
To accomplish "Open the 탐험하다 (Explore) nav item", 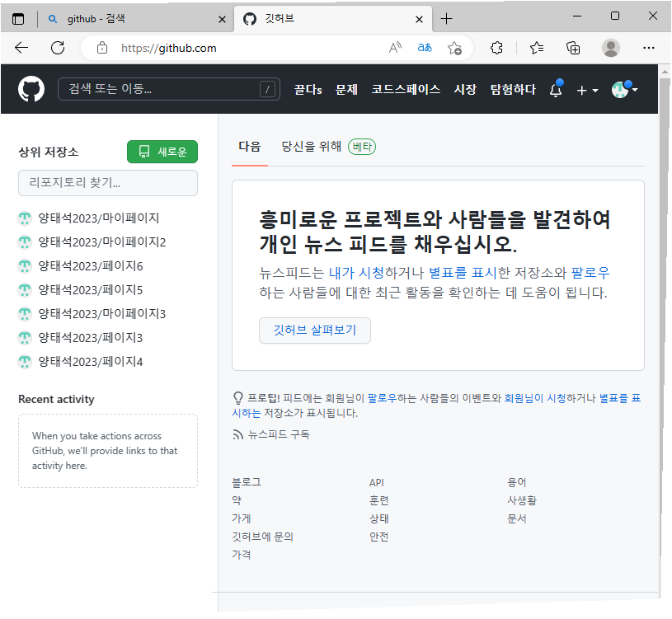I will click(x=513, y=89).
